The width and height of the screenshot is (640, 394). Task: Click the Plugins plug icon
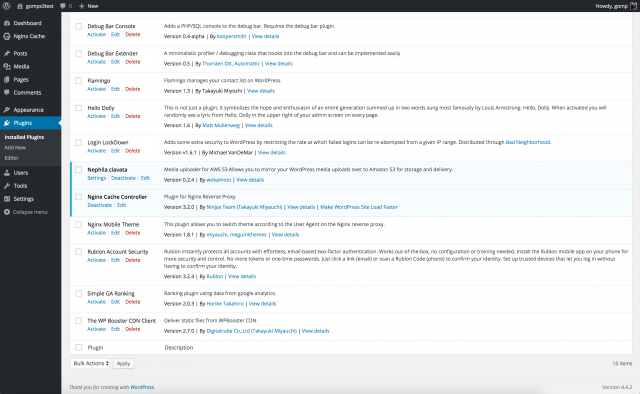(7, 123)
